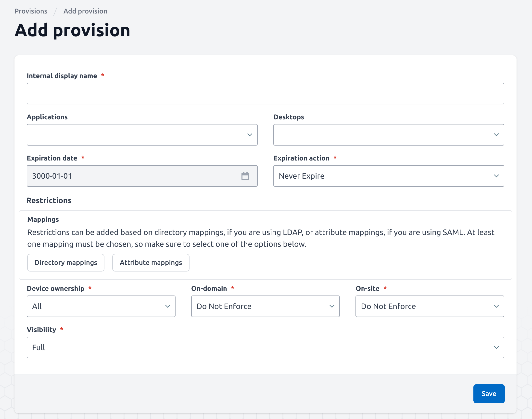Viewport: 532px width, 419px height.
Task: Click the On-site chevron arrow
Action: click(x=496, y=306)
